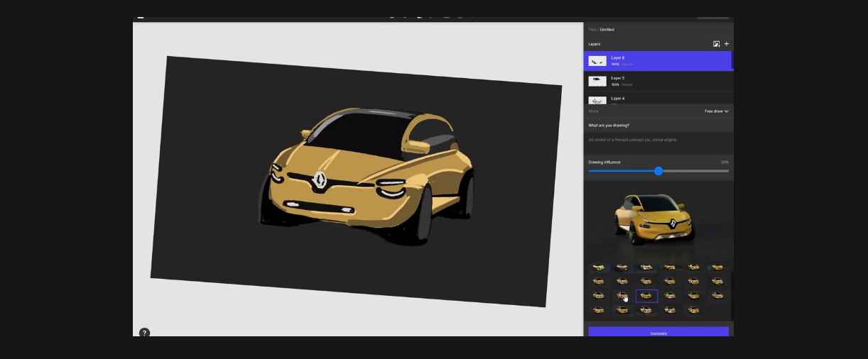Click the Drawing influence slider handle
The height and width of the screenshot is (359, 868).
click(x=658, y=171)
